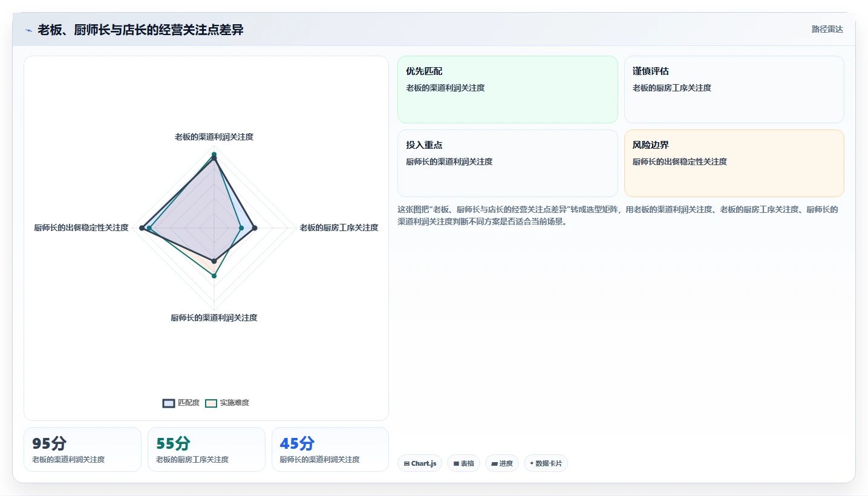This screenshot has height=496, width=868.
Task: Click the radar axis label 老板的厨房工序关注度
Action: (339, 227)
